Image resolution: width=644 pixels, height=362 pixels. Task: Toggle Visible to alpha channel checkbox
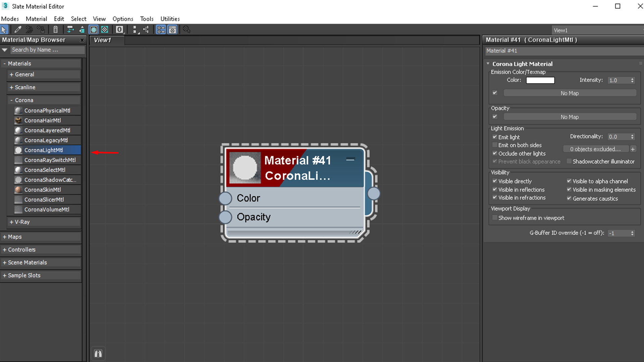[x=569, y=181]
